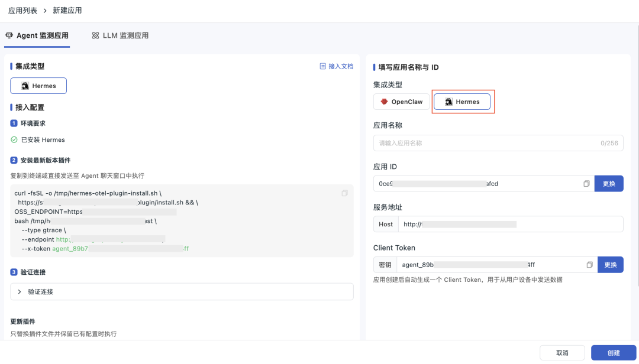
Task: Click the Agent 监测应用 tab icon
Action: coord(9,35)
